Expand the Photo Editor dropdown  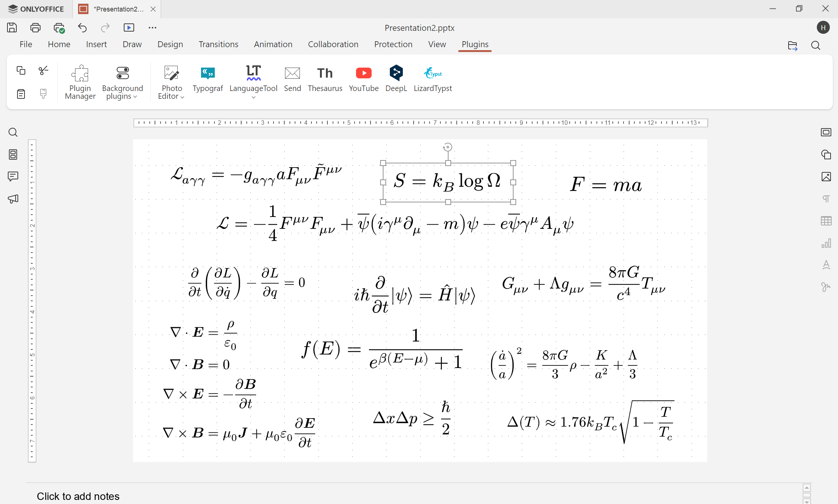182,97
